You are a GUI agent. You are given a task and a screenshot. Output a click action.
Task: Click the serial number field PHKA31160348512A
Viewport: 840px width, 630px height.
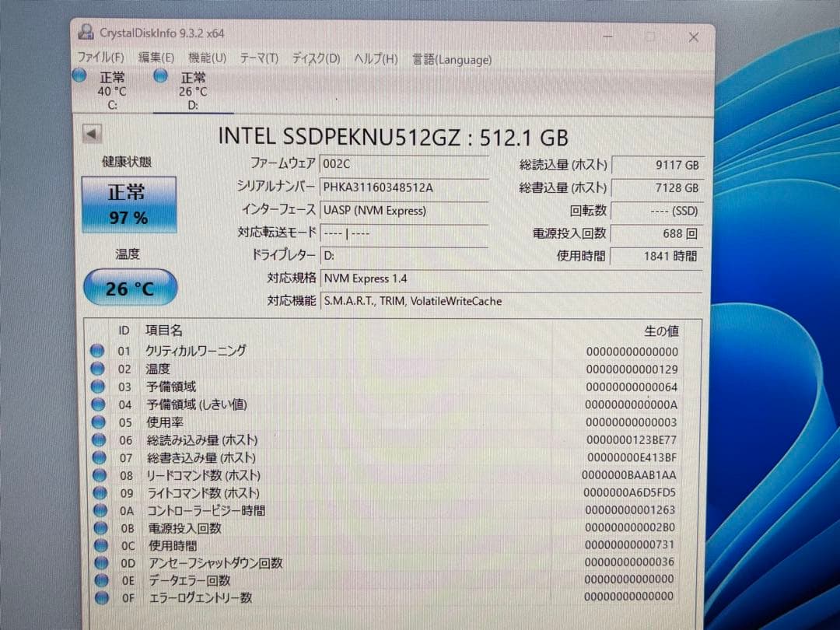click(404, 187)
